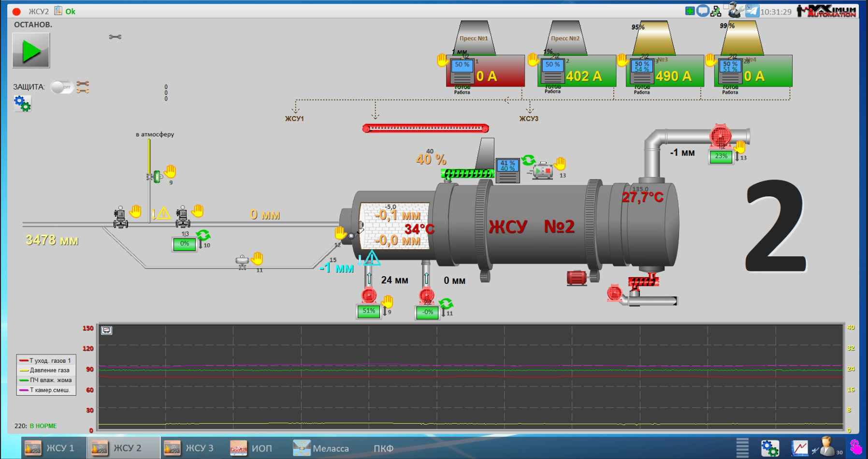Expand the trend chart options icon
This screenshot has width=868, height=459.
point(106,330)
